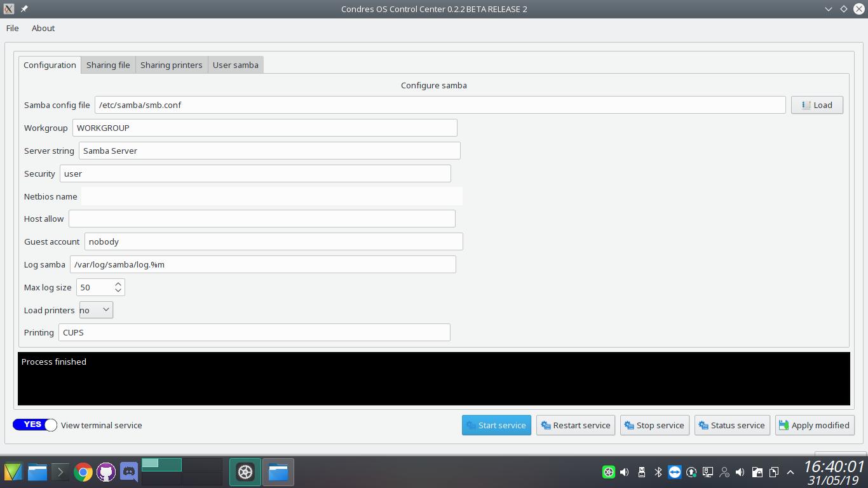
Task: Click the Load config file button
Action: point(817,105)
